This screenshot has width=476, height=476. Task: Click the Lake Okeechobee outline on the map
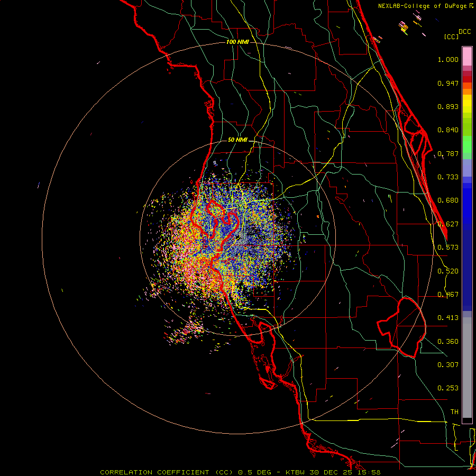(401, 327)
